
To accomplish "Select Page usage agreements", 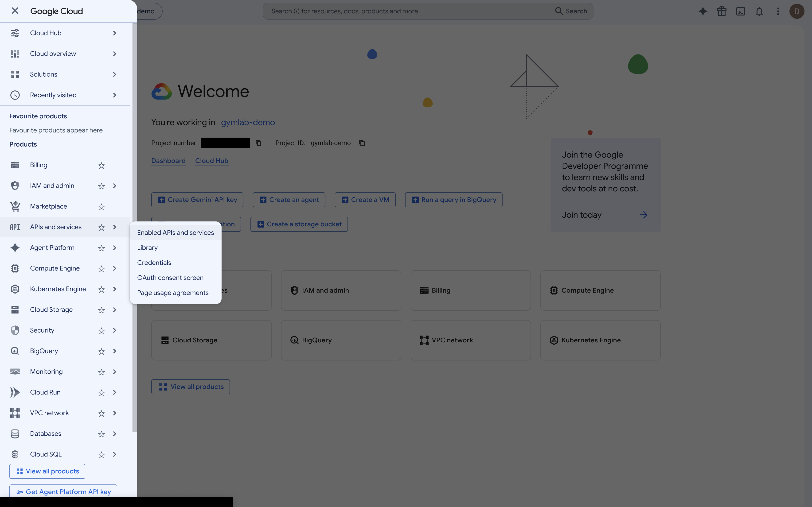I will (176, 293).
